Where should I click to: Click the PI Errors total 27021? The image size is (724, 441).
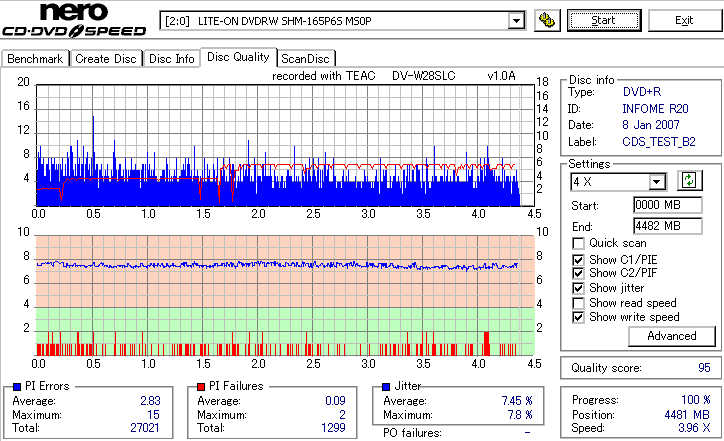pyautogui.click(x=145, y=428)
